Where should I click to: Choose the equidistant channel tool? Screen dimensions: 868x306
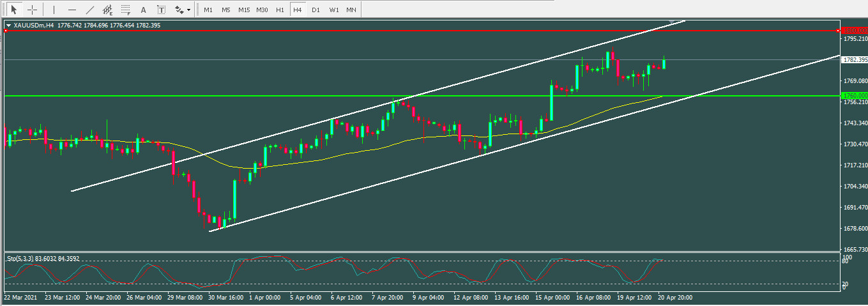[x=108, y=10]
